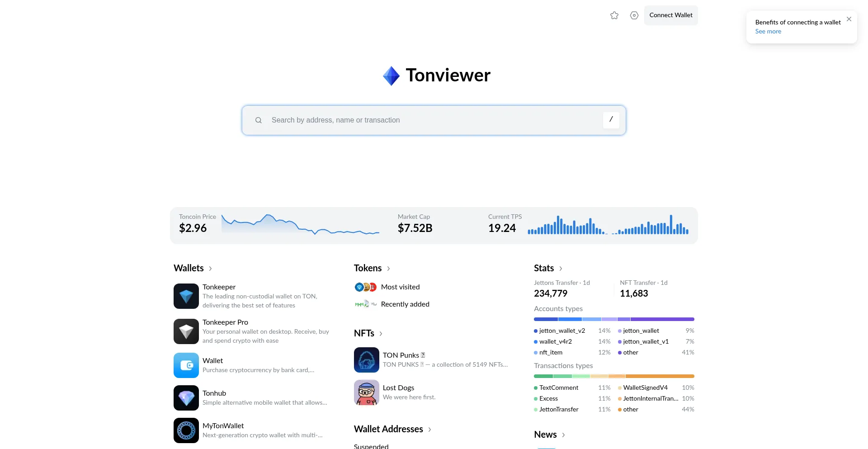The height and width of the screenshot is (449, 868).
Task: Open the Tonkeeper wallet title
Action: tap(219, 287)
